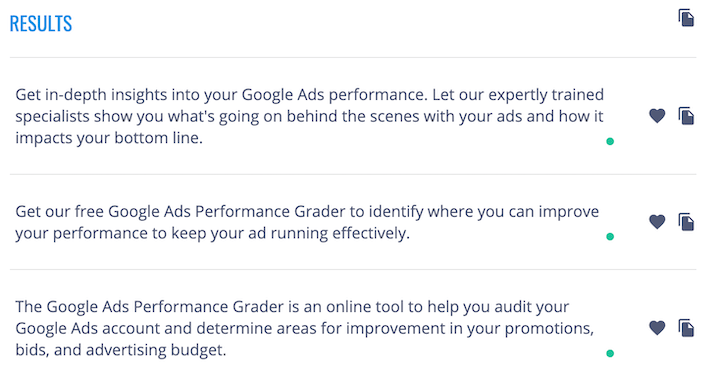
Task: Copy the 'Get our free Google Ads' result
Action: tap(686, 222)
